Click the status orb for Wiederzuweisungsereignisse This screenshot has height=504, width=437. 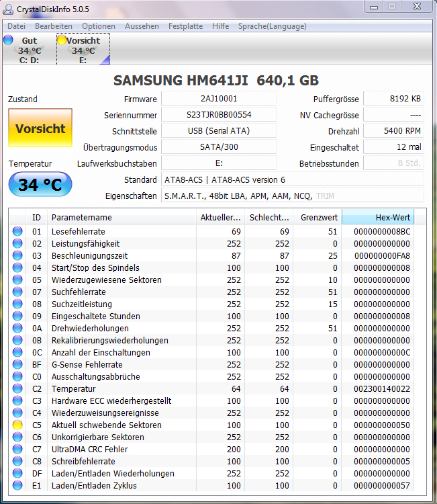tap(17, 413)
